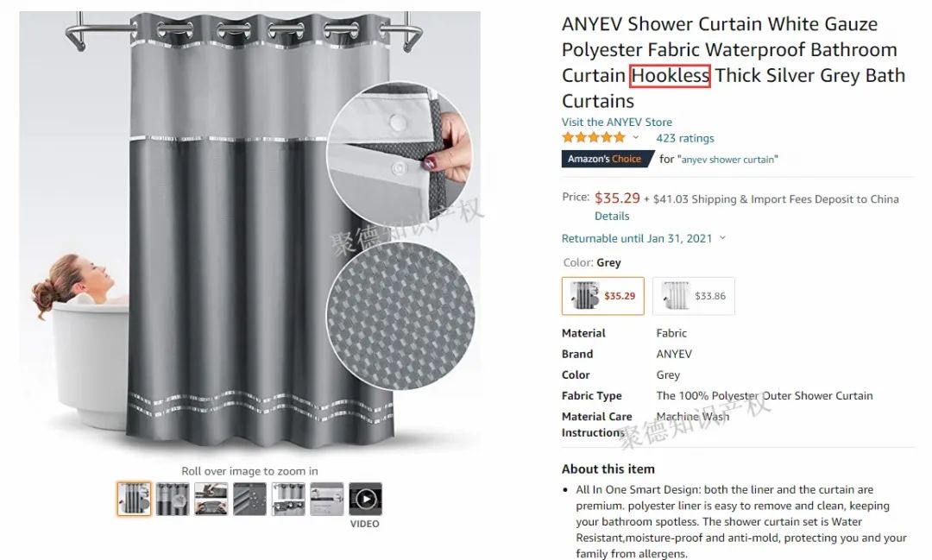Click the $35.29 price

click(x=617, y=198)
